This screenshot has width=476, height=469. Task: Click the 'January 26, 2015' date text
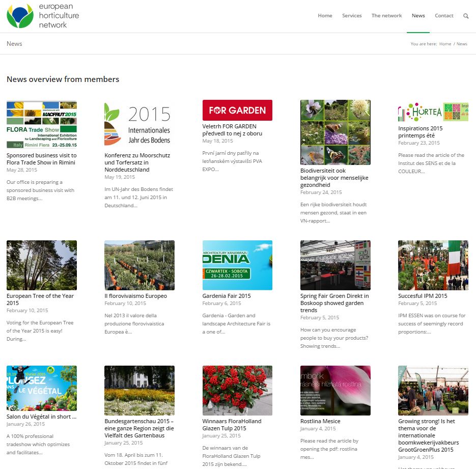(x=25, y=424)
